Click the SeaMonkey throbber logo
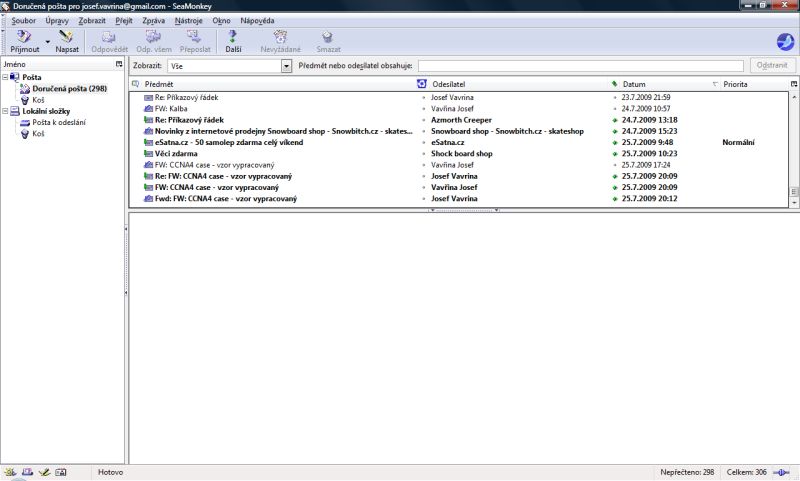Image resolution: width=800 pixels, height=481 pixels. (785, 41)
